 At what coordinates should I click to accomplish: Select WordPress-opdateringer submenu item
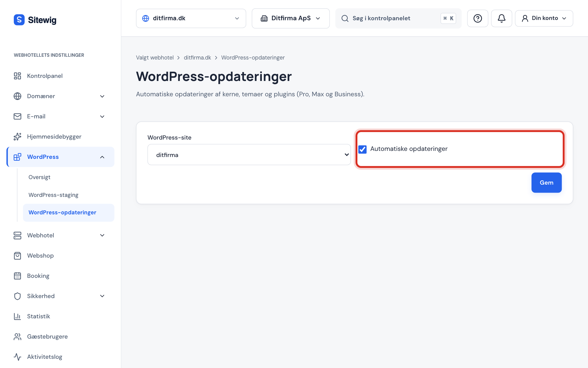(x=69, y=213)
